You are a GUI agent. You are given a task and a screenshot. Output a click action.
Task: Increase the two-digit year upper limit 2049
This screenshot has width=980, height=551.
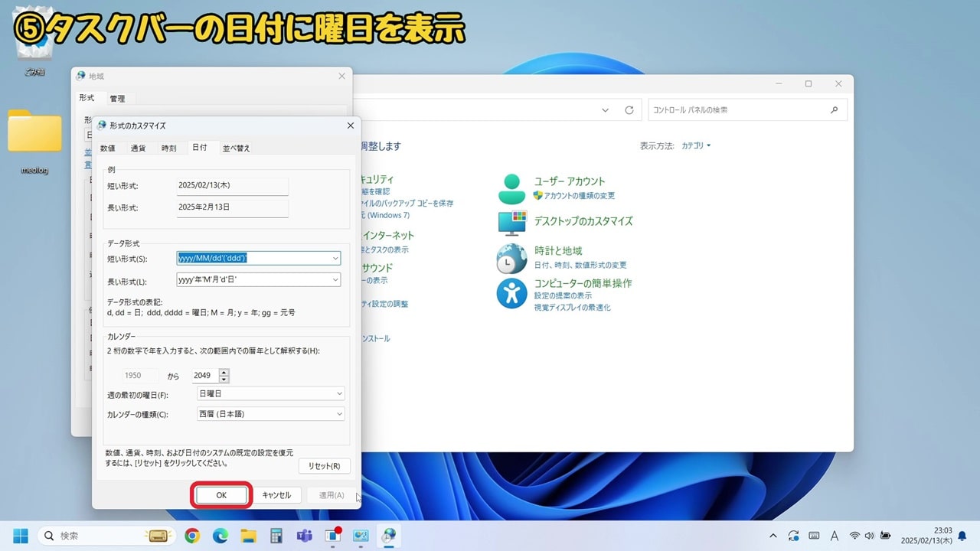pos(224,372)
